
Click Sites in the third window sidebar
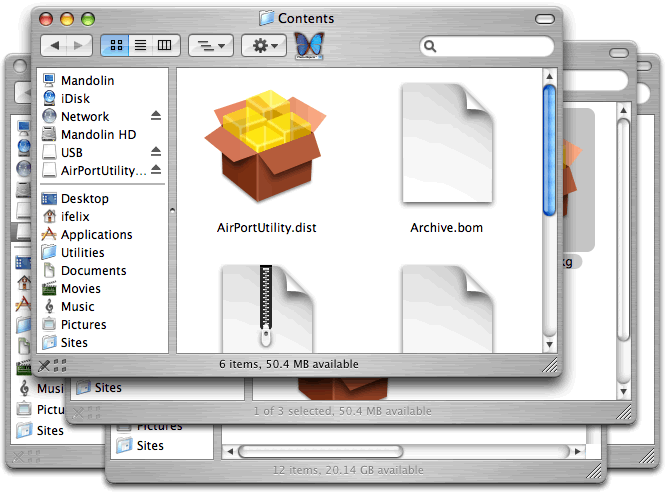point(140,445)
